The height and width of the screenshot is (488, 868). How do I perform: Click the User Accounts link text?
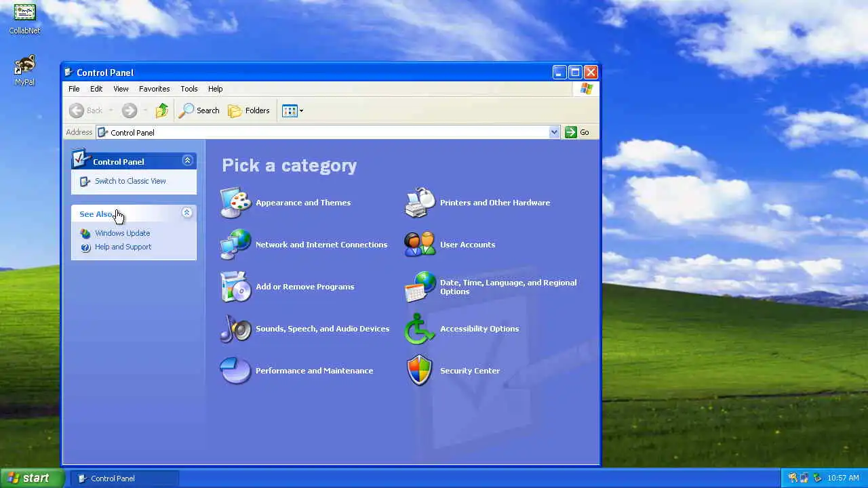coord(467,245)
